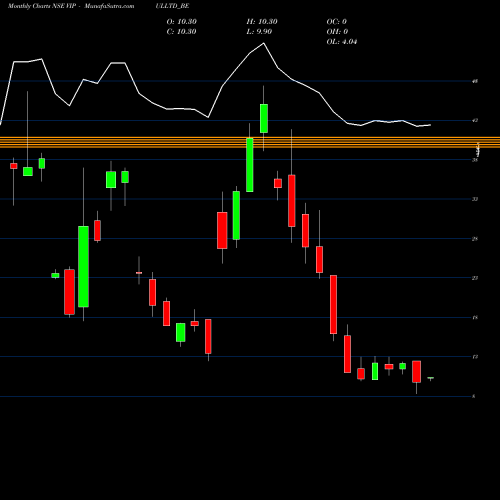Screen dimensions: 500x500
Task: Click the 23 price axis label
Action: [x=475, y=278]
